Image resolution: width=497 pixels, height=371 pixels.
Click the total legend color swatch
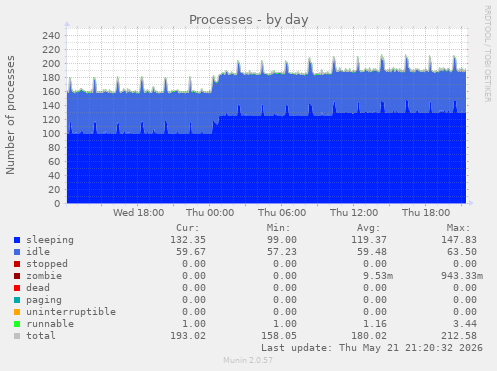click(x=17, y=336)
